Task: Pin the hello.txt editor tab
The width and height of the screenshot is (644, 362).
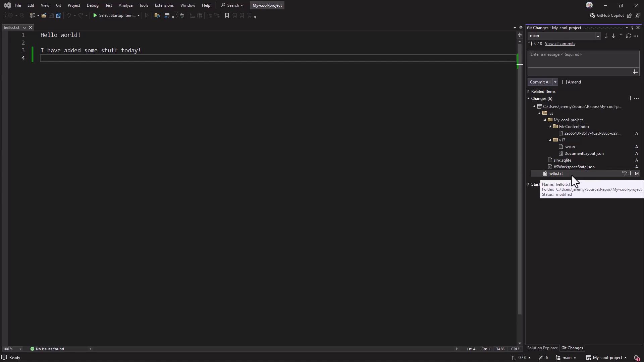Action: tap(24, 27)
